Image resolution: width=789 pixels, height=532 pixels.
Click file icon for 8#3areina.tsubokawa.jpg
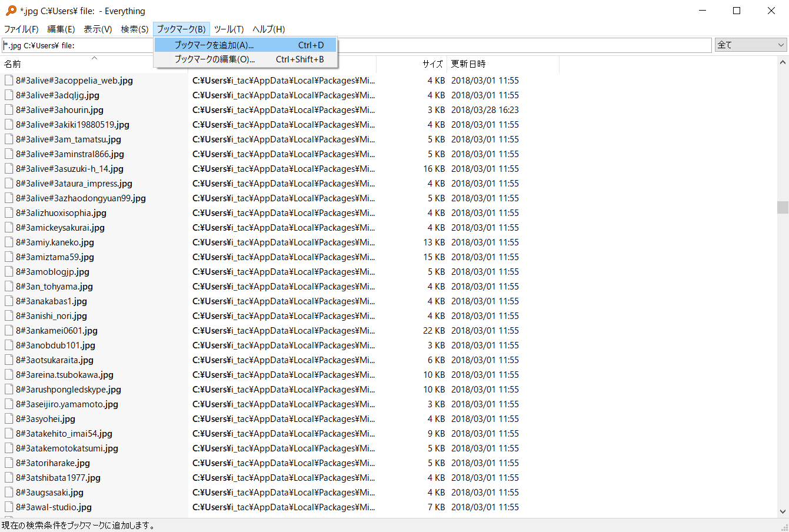pos(9,375)
